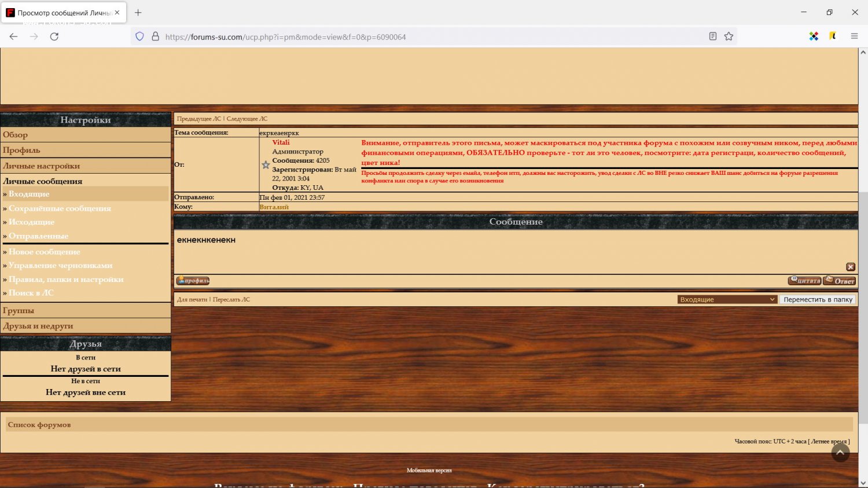Image resolution: width=868 pixels, height=488 pixels.
Task: Click Переместить в папку button
Action: [x=818, y=299]
